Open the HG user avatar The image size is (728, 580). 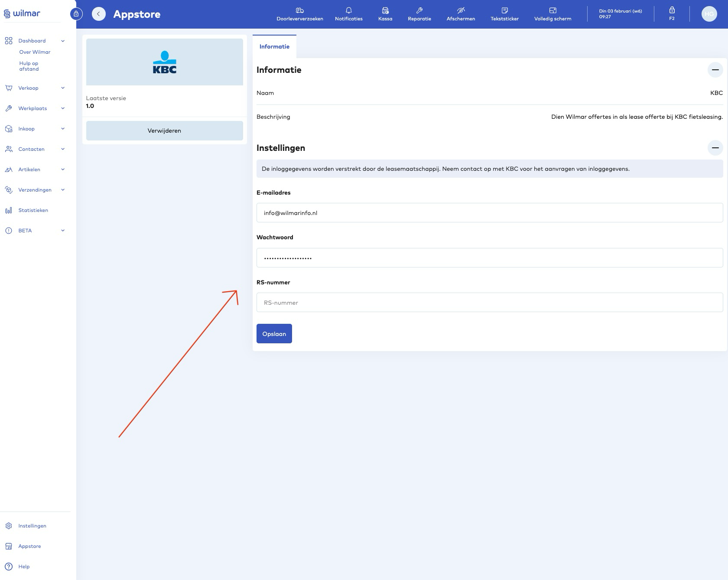pyautogui.click(x=709, y=14)
